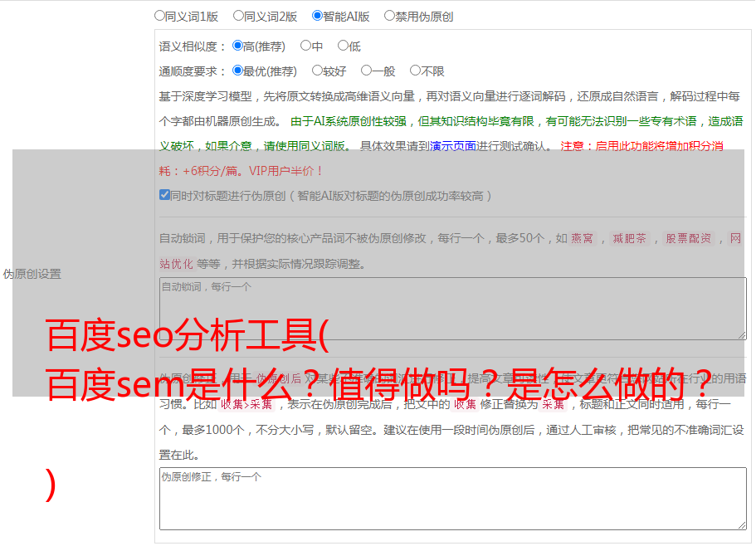Click the 减肥茶 example keyword
The image size is (756, 546).
[629, 238]
